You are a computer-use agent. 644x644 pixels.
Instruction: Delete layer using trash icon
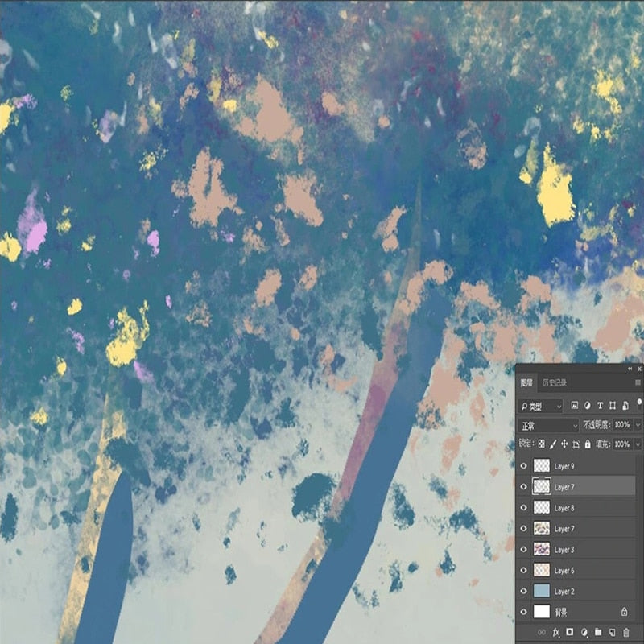point(625,631)
